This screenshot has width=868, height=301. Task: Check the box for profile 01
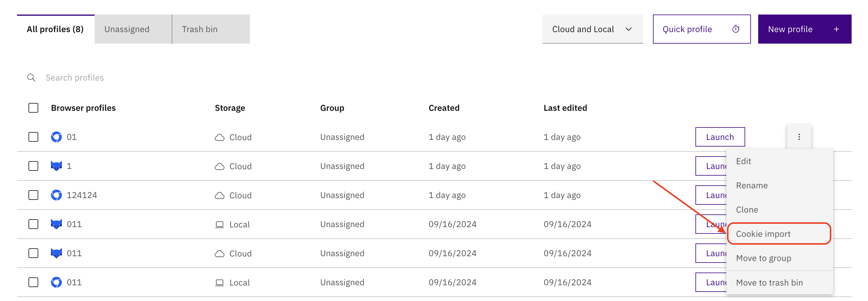pos(33,137)
